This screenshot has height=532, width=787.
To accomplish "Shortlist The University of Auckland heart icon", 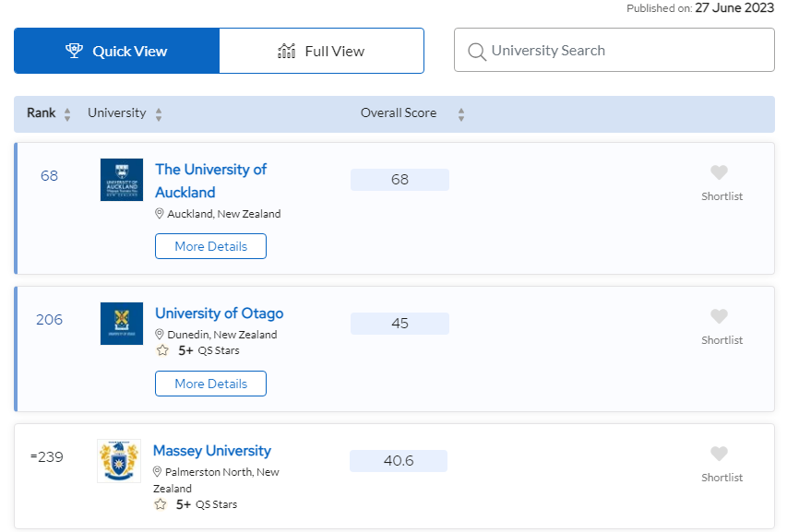I will click(x=720, y=172).
